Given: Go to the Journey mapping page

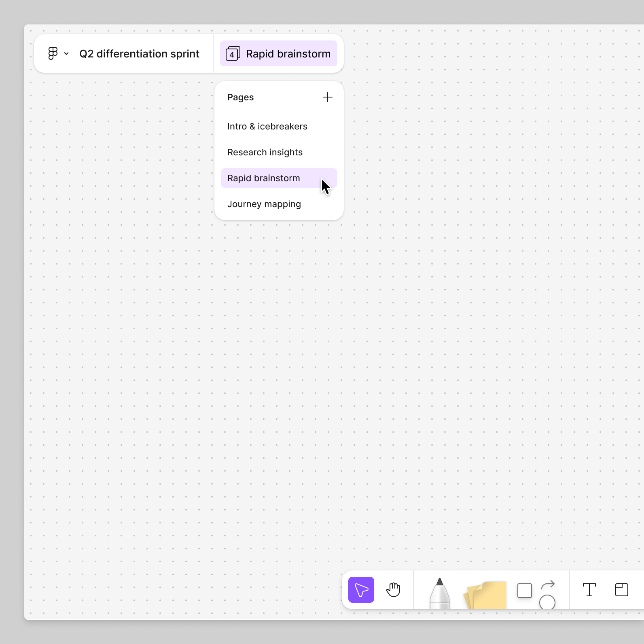Looking at the screenshot, I should pyautogui.click(x=279, y=204).
